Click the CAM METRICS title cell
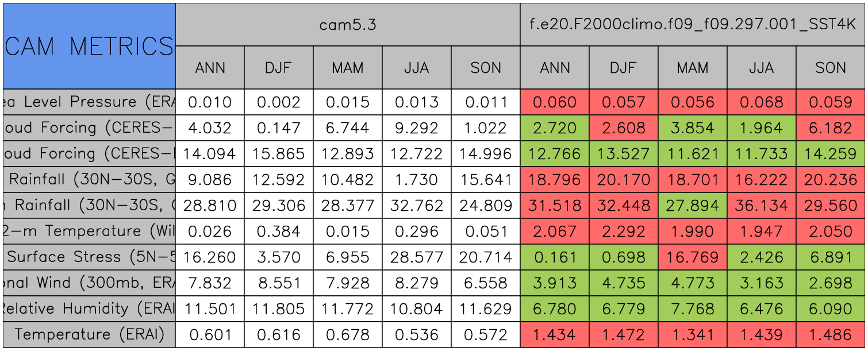Viewport: 868px width, 351px height. (x=89, y=46)
